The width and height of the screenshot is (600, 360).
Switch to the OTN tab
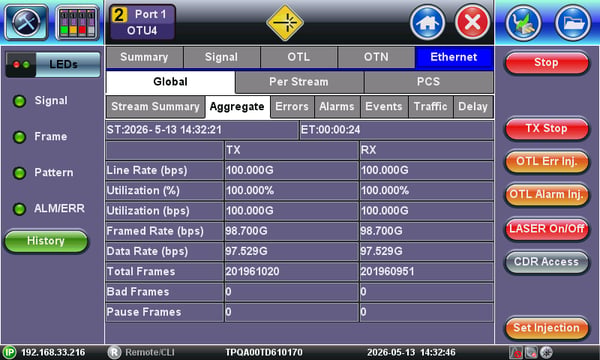click(376, 57)
